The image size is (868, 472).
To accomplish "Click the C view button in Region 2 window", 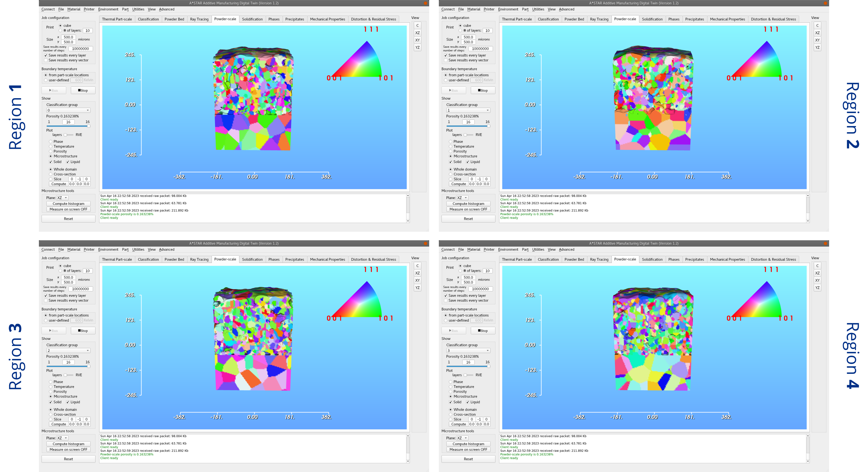I will 817,25.
